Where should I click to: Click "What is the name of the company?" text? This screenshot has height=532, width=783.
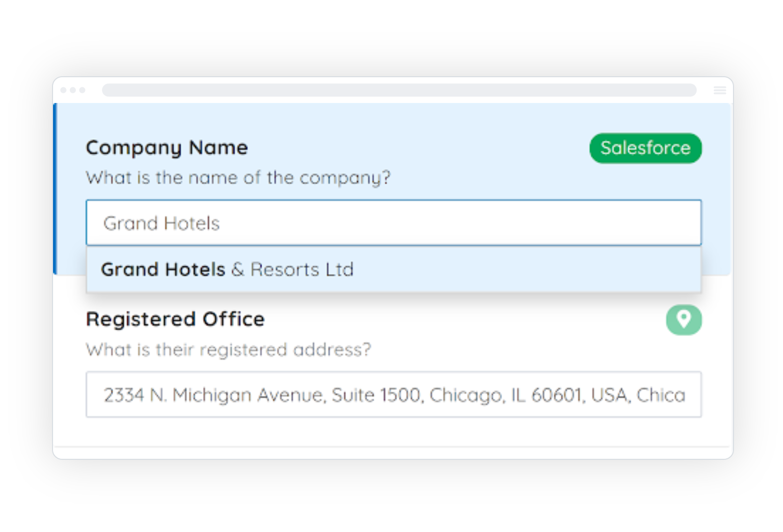238,178
